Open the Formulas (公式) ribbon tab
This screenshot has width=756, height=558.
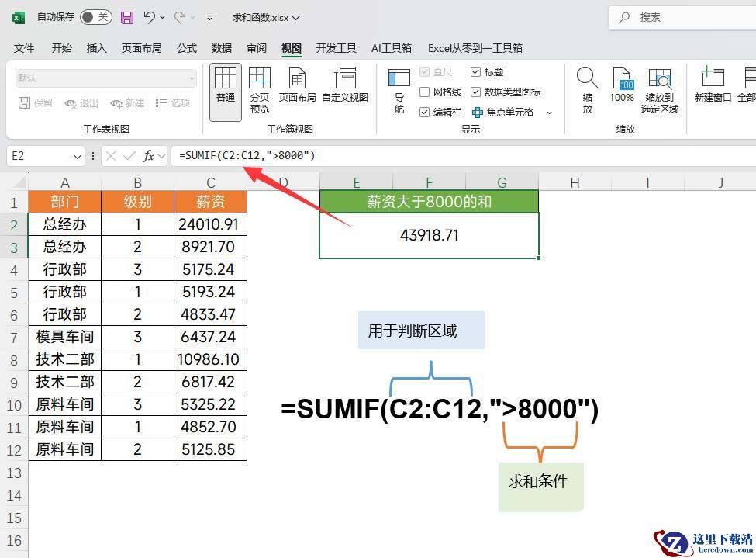point(187,48)
